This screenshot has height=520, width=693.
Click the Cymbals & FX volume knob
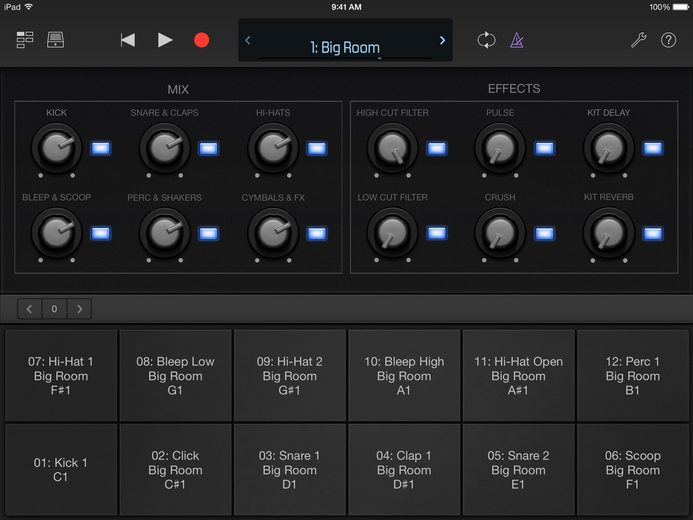pos(273,233)
